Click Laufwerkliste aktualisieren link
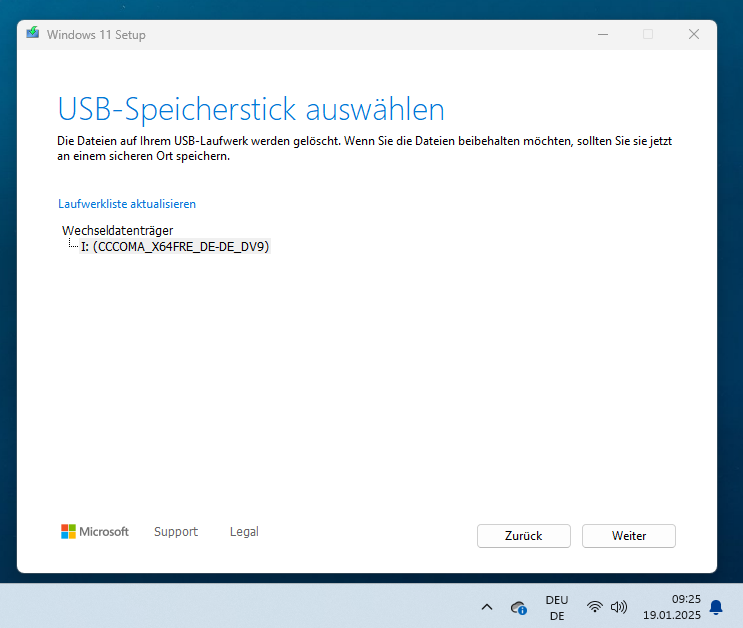The width and height of the screenshot is (743, 628). tap(127, 204)
